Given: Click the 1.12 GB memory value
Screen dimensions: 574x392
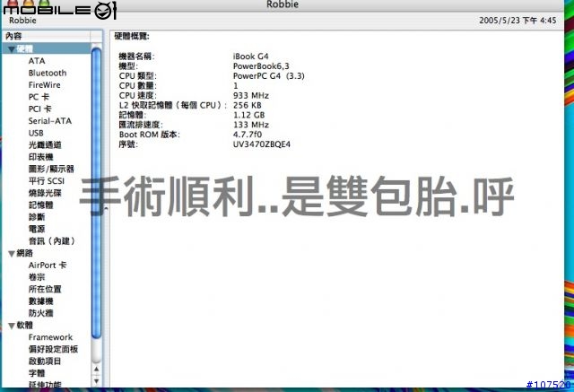Looking at the screenshot, I should click(x=249, y=115).
